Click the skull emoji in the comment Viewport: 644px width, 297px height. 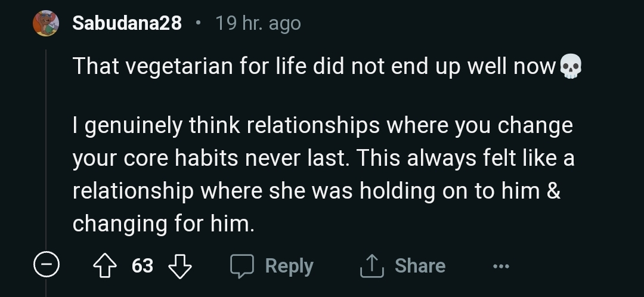click(570, 67)
